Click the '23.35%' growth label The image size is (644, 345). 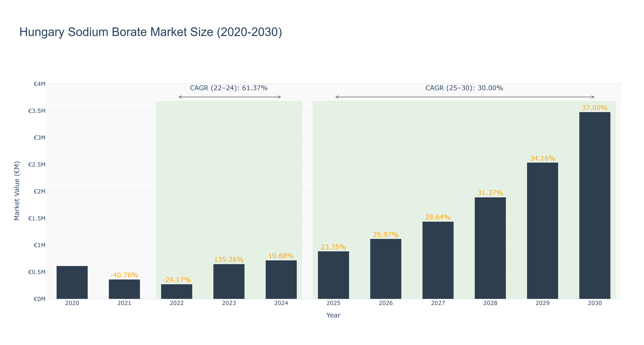coord(333,247)
